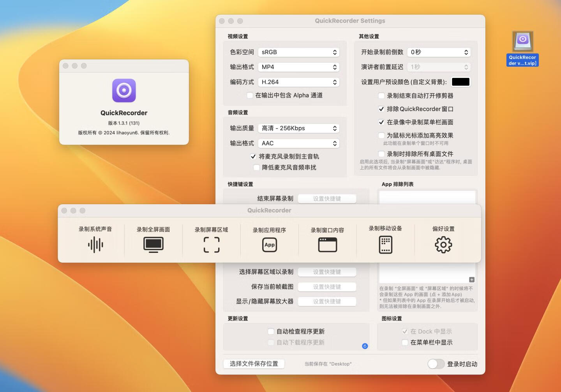This screenshot has height=392, width=561.
Task: Set shortcut for save current frame screenshot
Action: (x=327, y=287)
